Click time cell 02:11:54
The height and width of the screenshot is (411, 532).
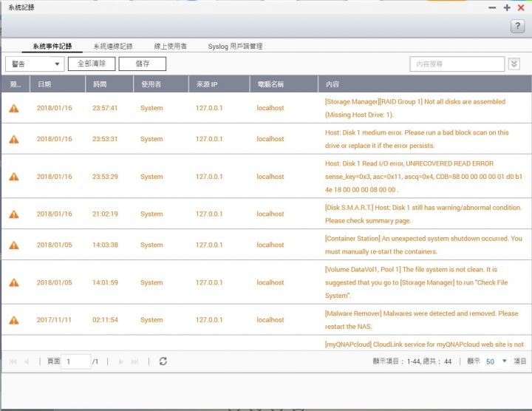point(105,319)
